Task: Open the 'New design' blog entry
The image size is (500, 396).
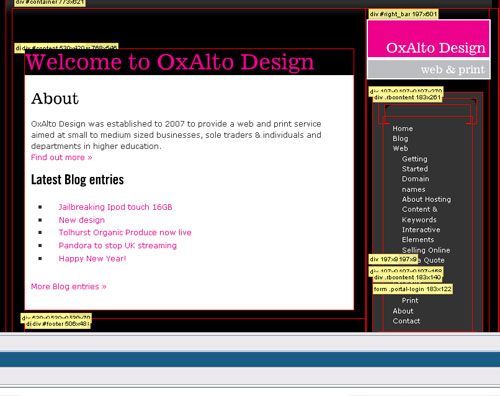Action: [x=82, y=220]
